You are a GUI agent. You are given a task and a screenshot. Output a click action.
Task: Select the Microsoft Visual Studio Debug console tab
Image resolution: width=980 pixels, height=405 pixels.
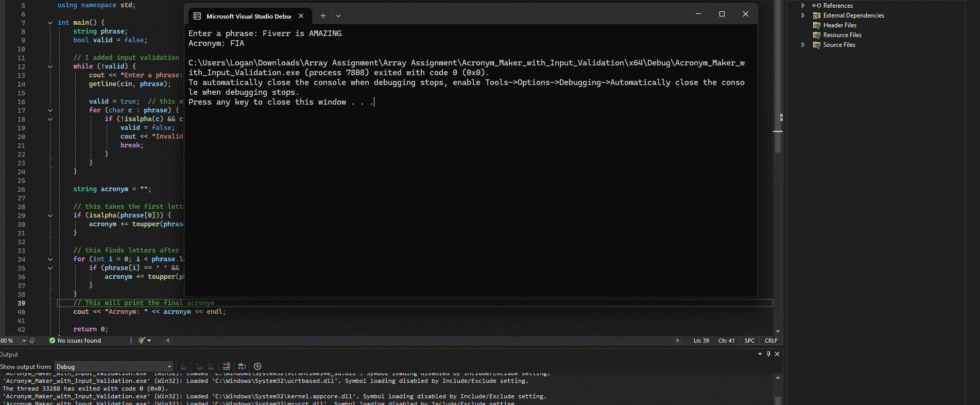(248, 15)
